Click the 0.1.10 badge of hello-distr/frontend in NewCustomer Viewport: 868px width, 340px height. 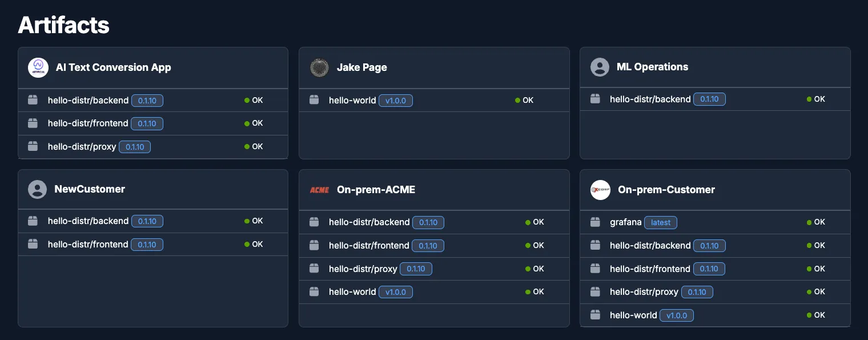coord(147,244)
